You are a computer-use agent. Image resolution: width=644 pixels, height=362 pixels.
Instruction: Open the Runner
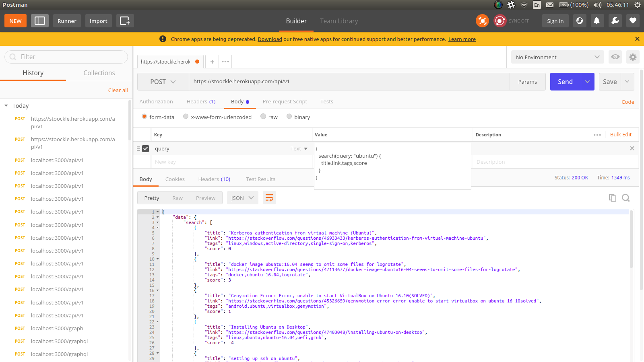pos(67,21)
